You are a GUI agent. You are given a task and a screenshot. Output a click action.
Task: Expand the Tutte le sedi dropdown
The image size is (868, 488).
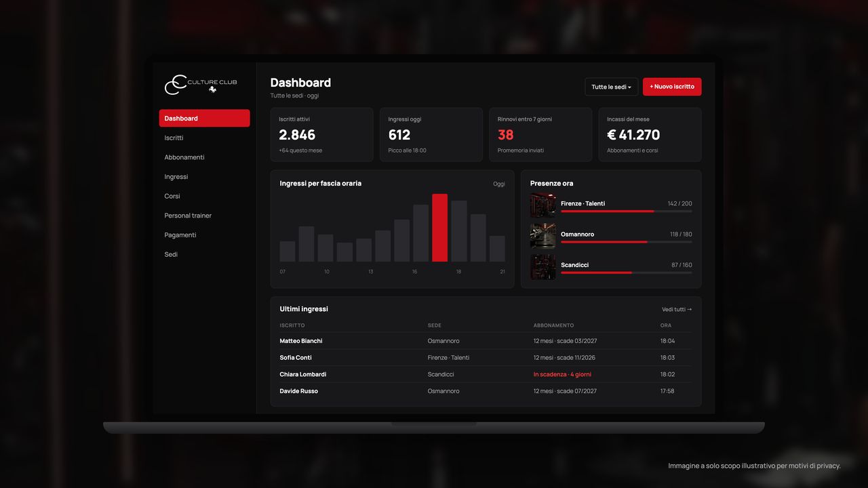[612, 87]
